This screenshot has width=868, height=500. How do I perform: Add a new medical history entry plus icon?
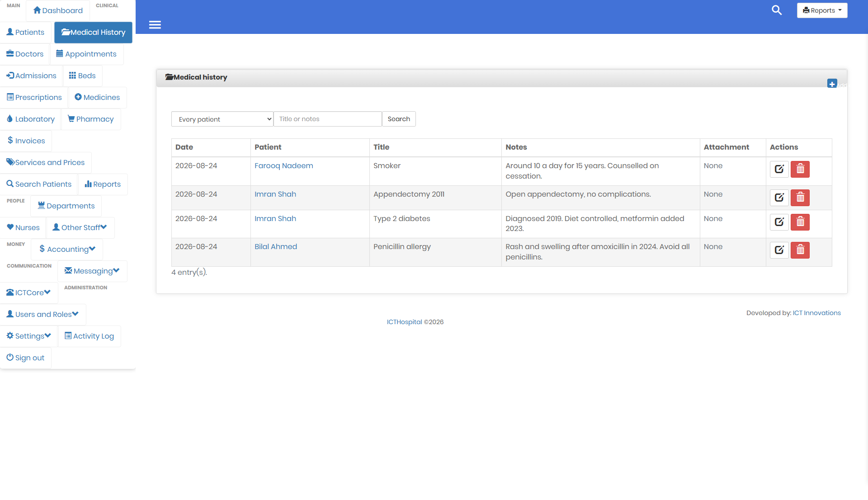click(832, 84)
